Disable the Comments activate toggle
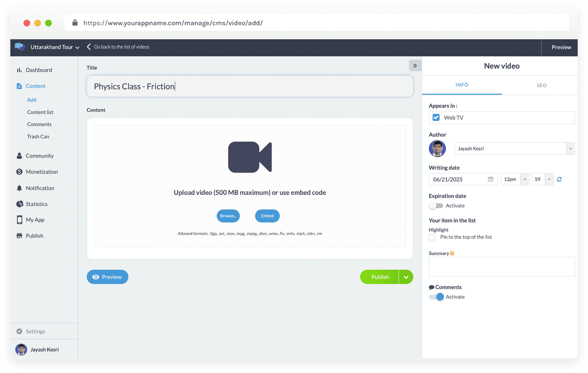The image size is (588, 373). click(x=436, y=297)
